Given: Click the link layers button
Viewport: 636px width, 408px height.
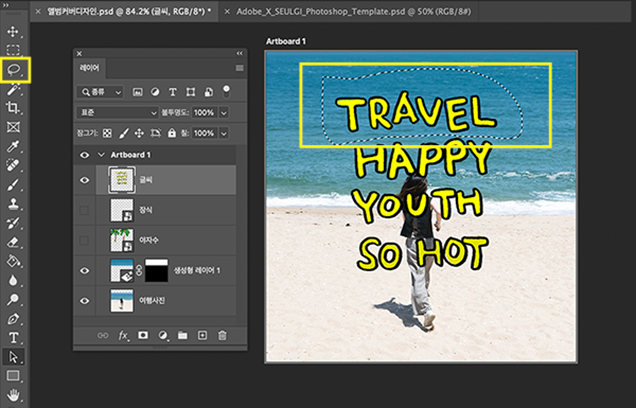Looking at the screenshot, I should (103, 335).
